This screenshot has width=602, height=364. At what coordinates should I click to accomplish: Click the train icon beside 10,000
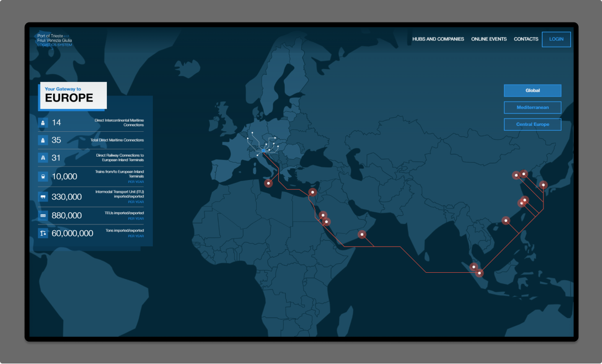(43, 177)
